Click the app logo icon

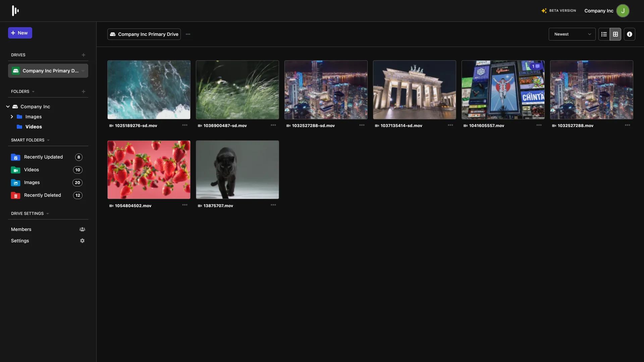click(x=15, y=11)
